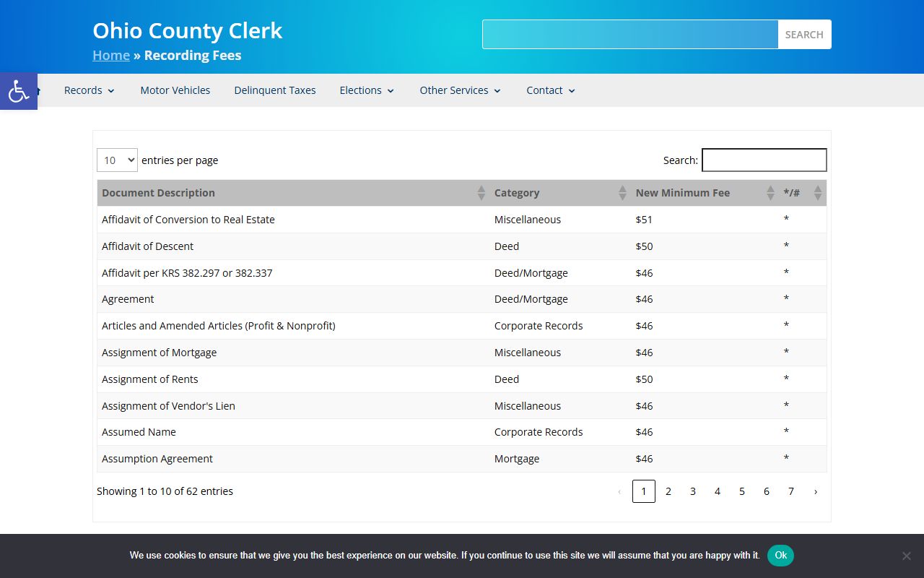Go to page 4 of table
This screenshot has height=578, width=924.
pos(718,491)
